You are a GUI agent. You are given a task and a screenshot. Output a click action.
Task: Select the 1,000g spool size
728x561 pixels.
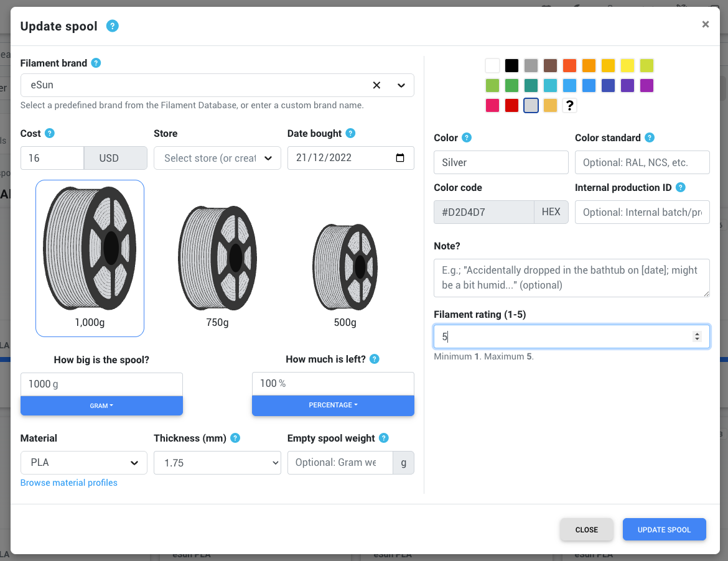(x=90, y=258)
